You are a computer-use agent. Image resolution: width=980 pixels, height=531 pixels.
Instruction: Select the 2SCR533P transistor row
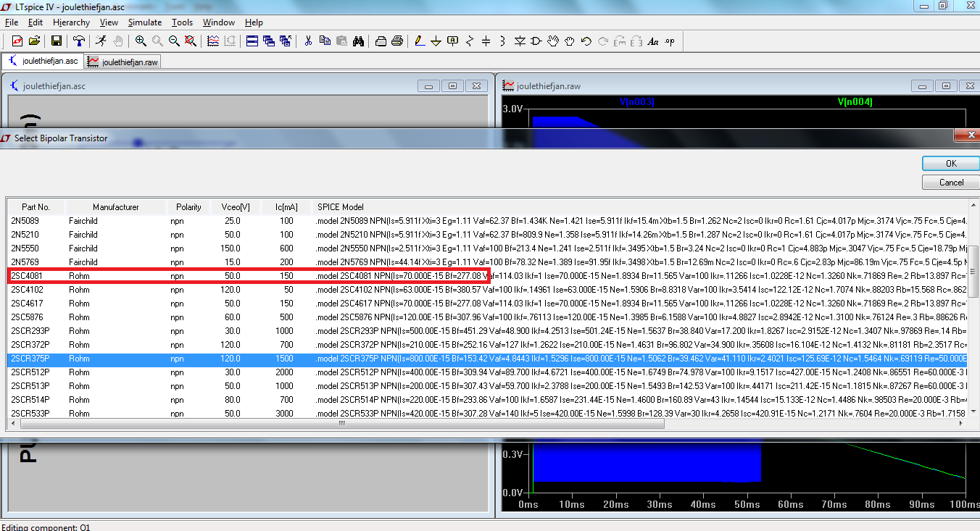click(x=488, y=413)
